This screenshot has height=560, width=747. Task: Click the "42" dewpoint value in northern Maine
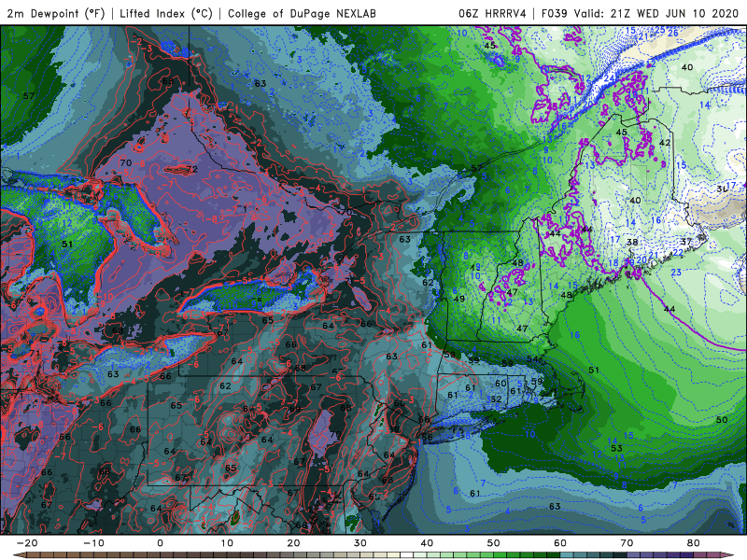tap(665, 143)
